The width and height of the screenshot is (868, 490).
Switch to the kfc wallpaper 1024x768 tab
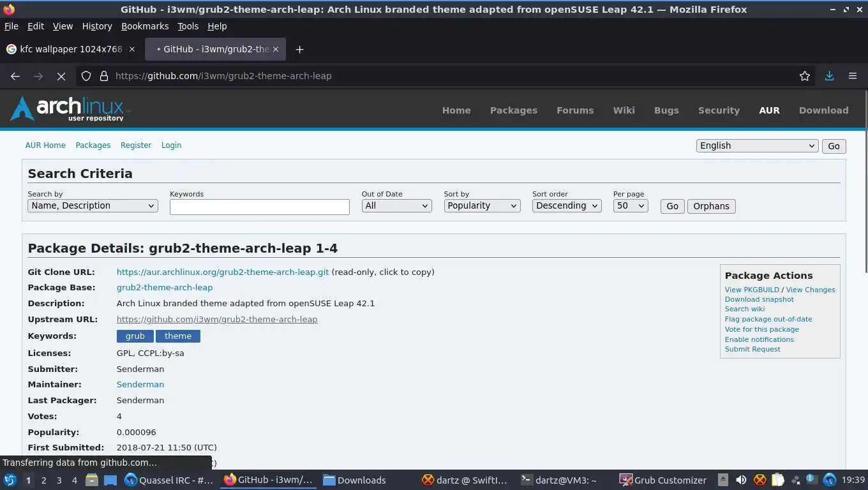click(71, 49)
